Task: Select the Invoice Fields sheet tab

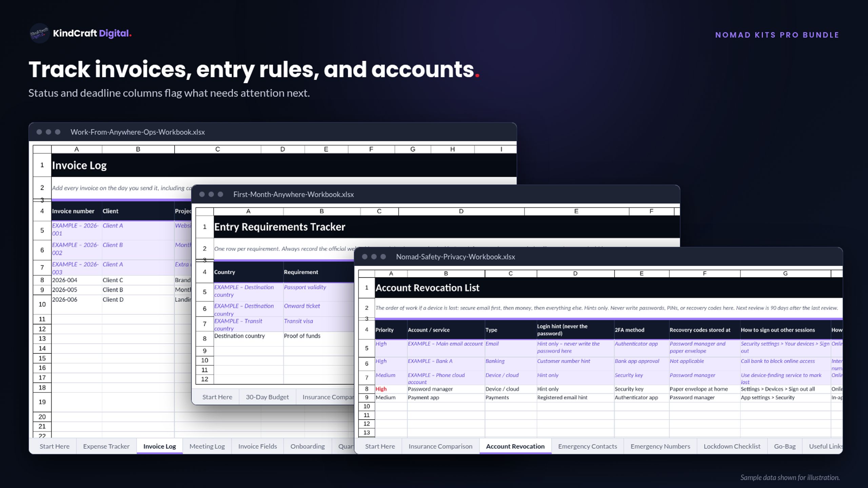Action: (257, 446)
